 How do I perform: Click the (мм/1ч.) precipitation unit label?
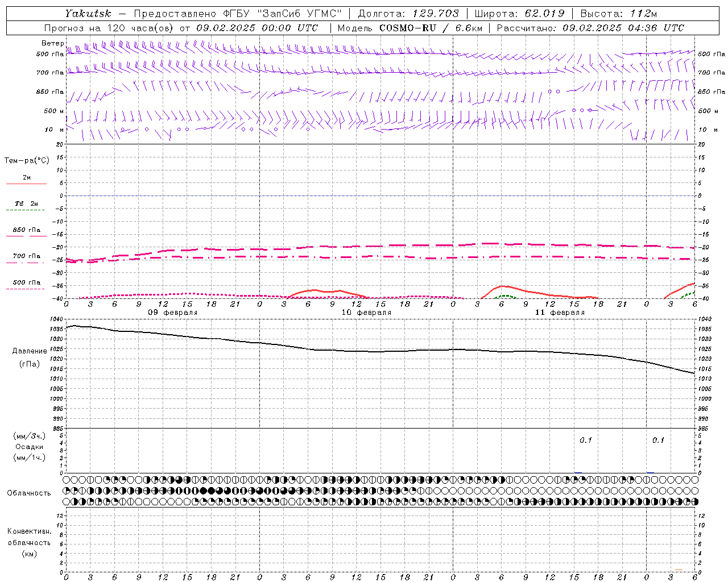(x=30, y=458)
